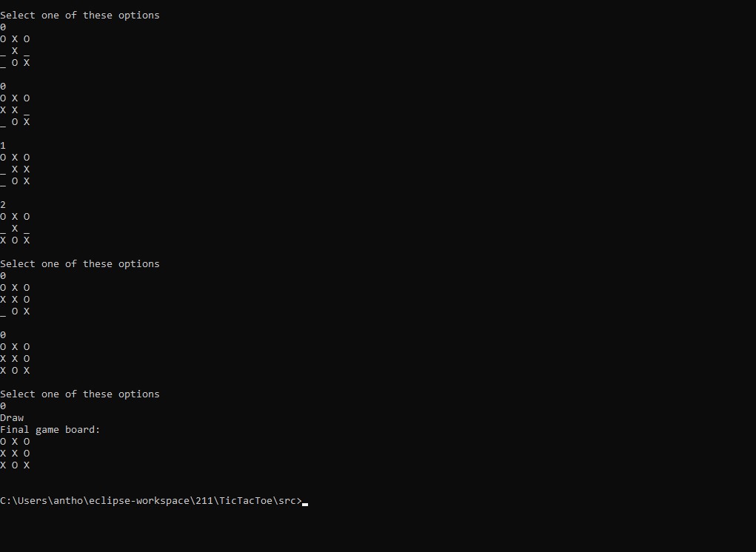The width and height of the screenshot is (756, 552).
Task: Click the option number 1 label
Action: 3,145
